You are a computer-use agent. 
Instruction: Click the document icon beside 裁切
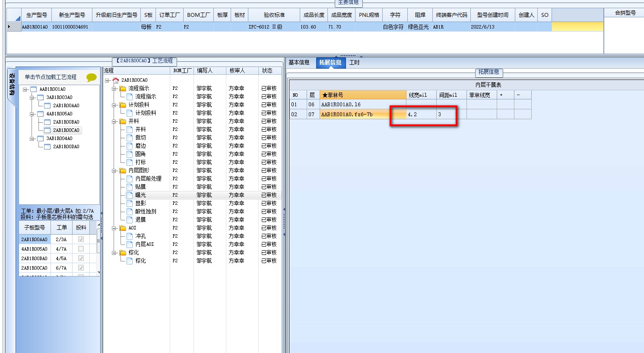click(x=130, y=137)
